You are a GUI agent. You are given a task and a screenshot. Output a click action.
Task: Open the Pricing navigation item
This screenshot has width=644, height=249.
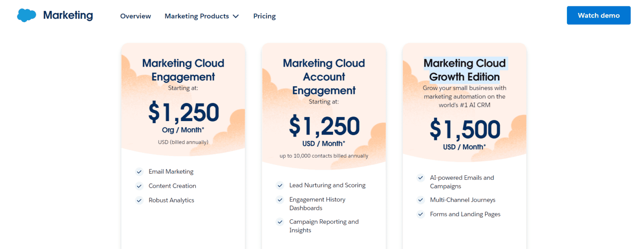pyautogui.click(x=264, y=16)
